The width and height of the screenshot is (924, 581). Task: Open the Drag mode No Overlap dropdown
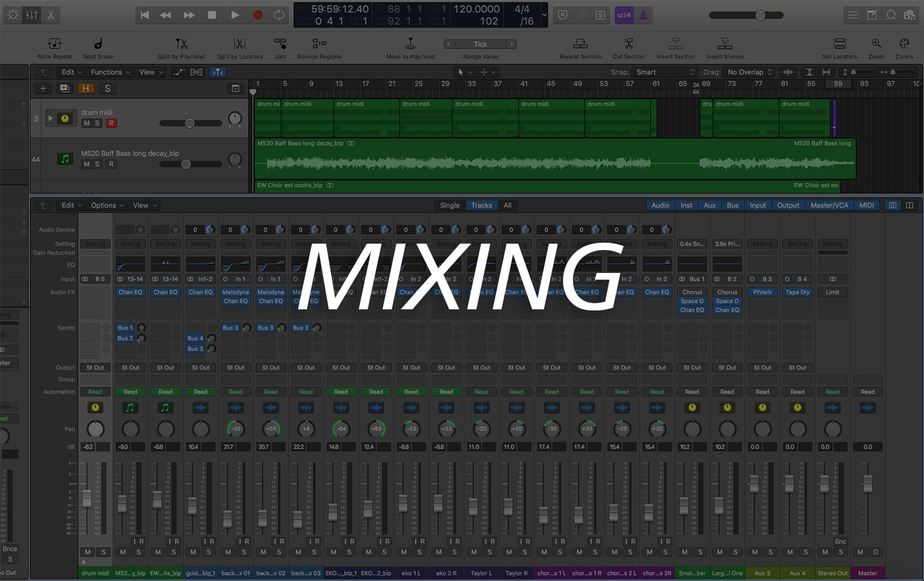749,72
